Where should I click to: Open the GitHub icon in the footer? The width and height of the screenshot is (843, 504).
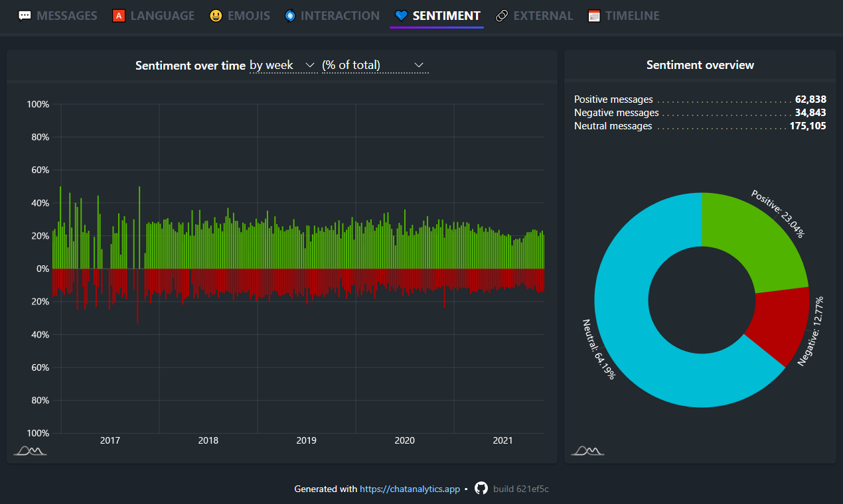(x=480, y=489)
